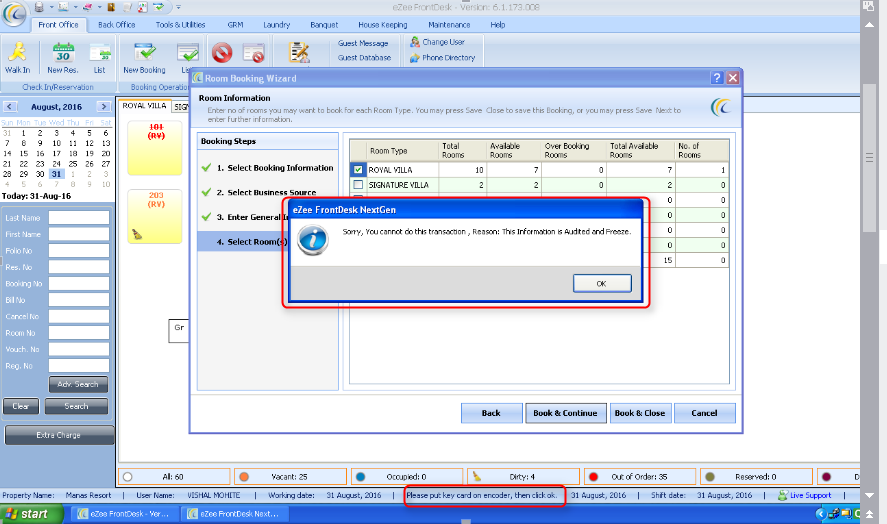The width and height of the screenshot is (887, 524).
Task: Click the Folio No input field
Action: tap(79, 251)
